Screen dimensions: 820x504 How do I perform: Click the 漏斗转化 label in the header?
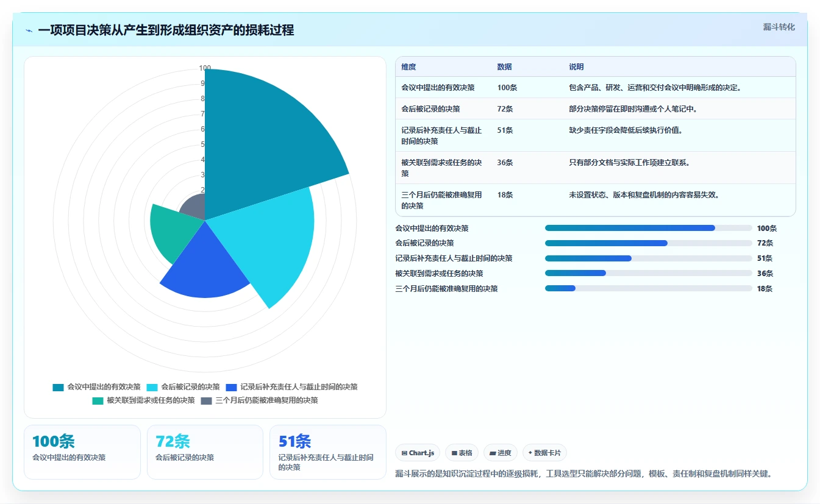tap(779, 27)
